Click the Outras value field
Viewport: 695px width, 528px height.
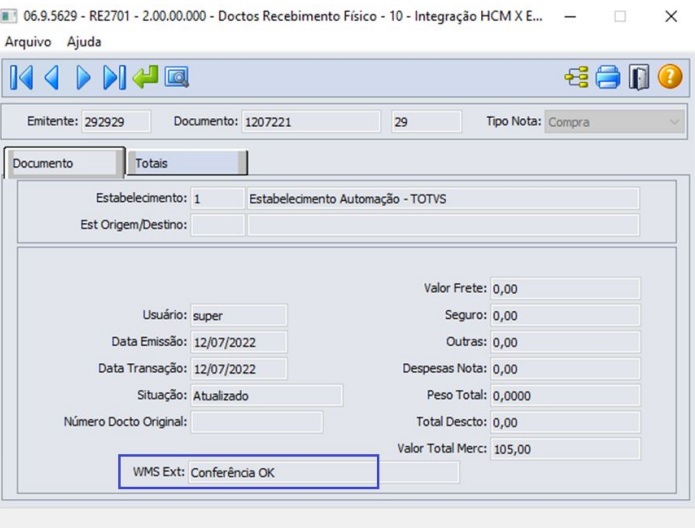pos(565,342)
